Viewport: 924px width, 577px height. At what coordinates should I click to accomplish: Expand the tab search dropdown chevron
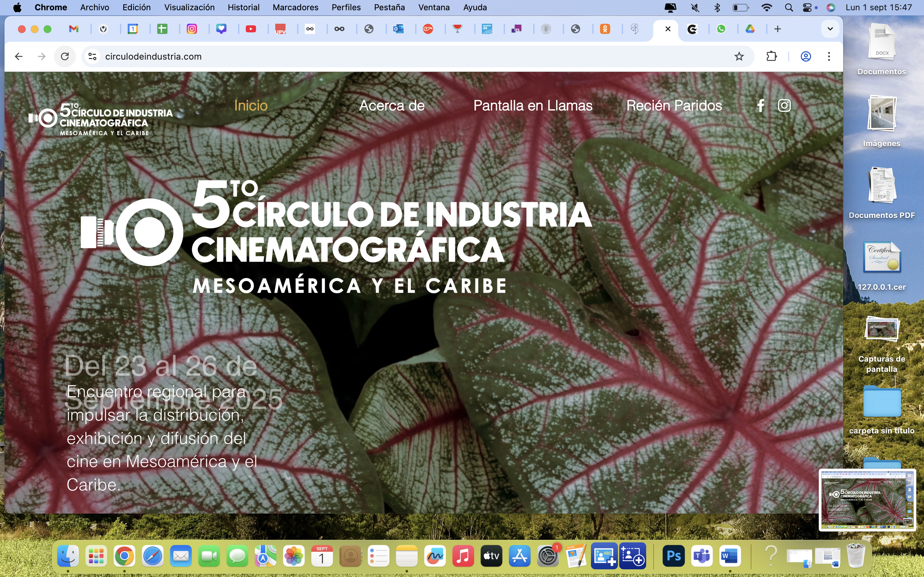(x=830, y=29)
